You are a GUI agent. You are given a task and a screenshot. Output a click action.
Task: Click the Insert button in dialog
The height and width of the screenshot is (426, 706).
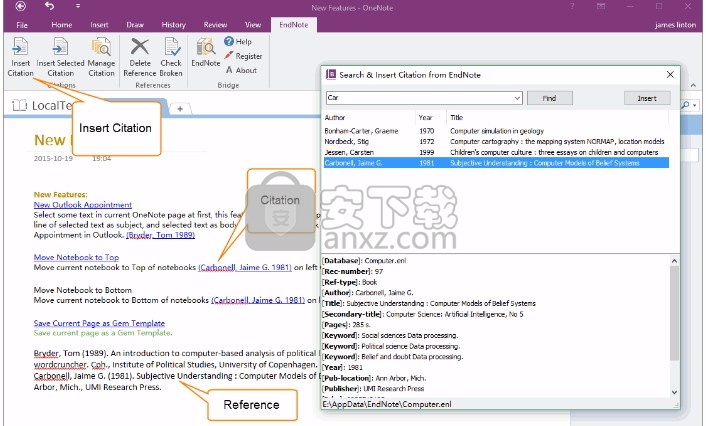pyautogui.click(x=647, y=98)
